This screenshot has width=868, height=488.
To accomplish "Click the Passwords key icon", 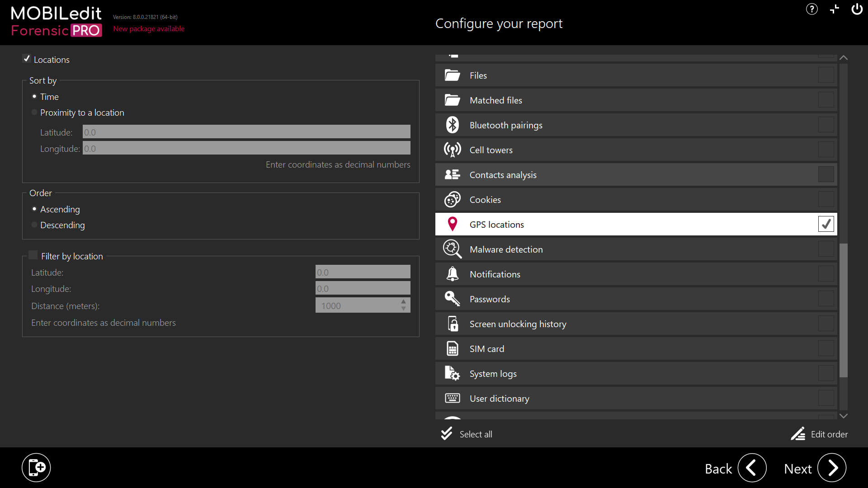I will [x=452, y=299].
